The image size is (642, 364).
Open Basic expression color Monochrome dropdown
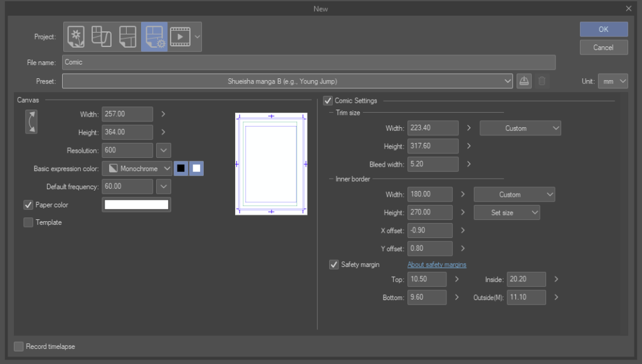137,168
